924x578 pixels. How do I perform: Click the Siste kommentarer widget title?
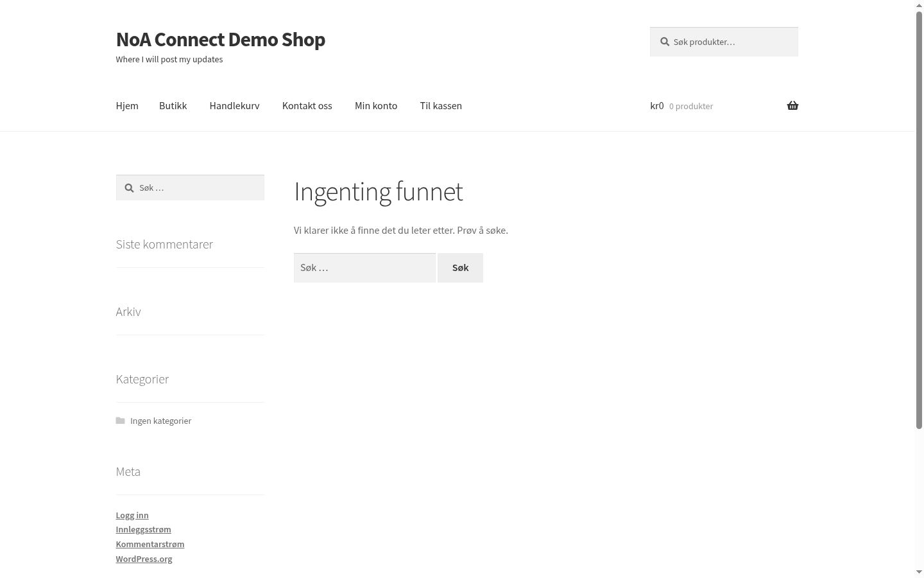pos(164,244)
